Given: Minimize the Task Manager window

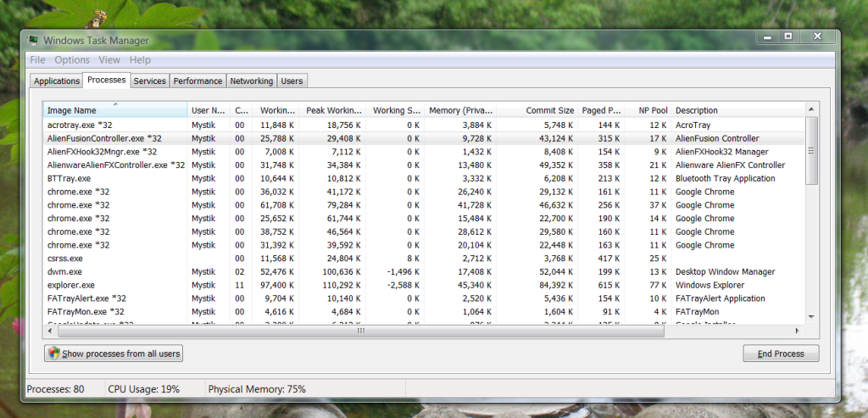Looking at the screenshot, I should 768,37.
